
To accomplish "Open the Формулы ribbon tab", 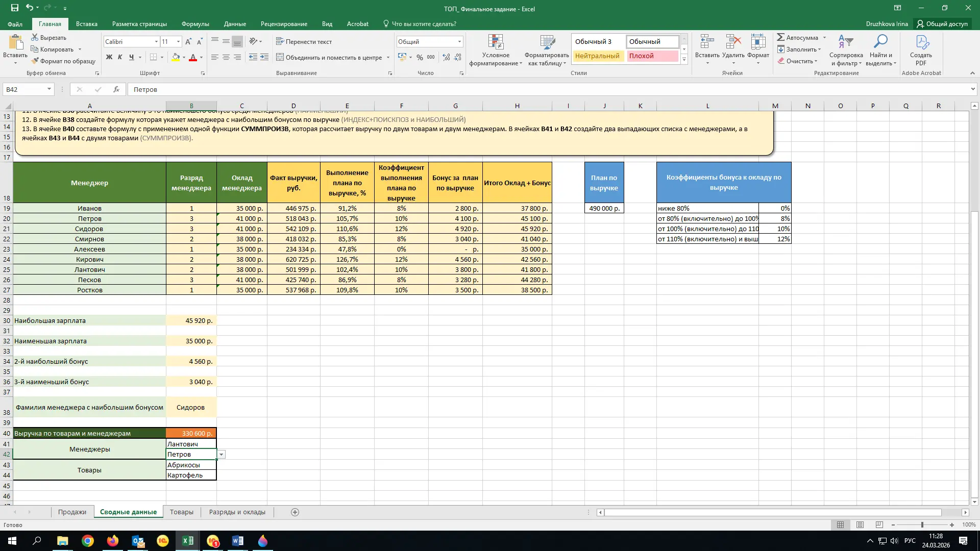I will click(195, 24).
